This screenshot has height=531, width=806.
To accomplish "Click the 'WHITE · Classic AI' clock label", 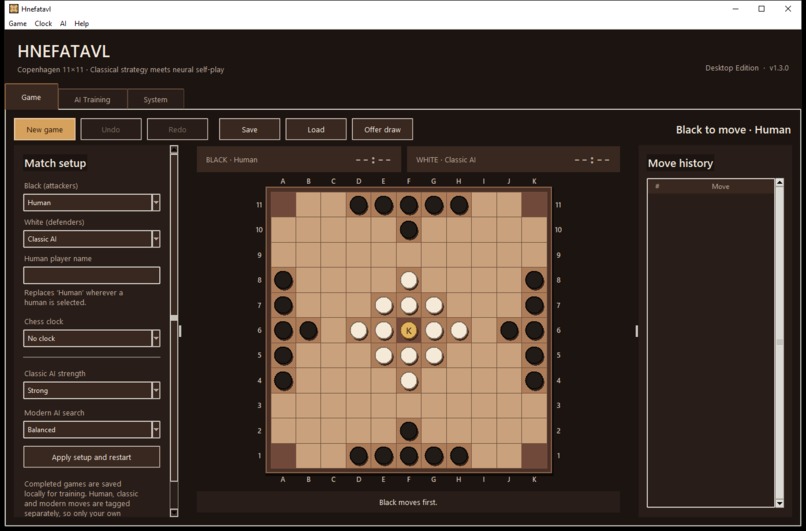I will [x=446, y=160].
